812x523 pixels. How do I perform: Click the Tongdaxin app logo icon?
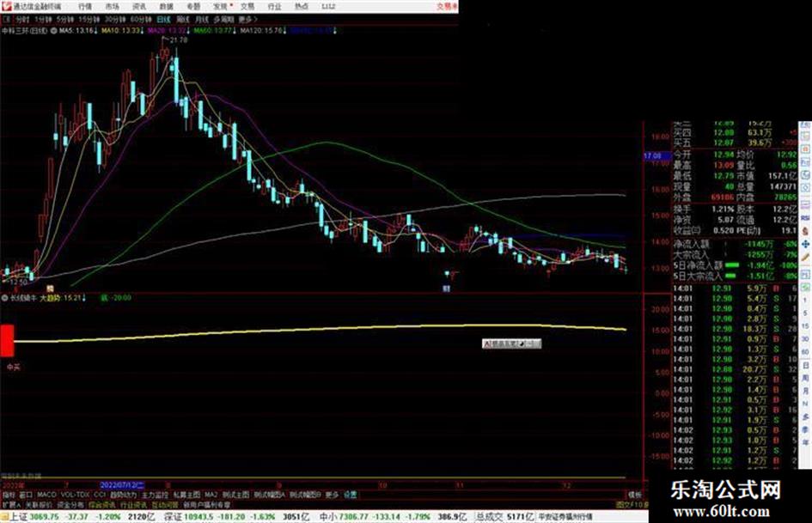coord(6,6)
